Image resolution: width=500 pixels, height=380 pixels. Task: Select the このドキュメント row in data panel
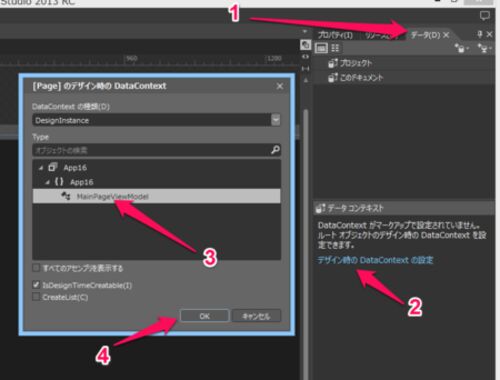tap(403, 78)
